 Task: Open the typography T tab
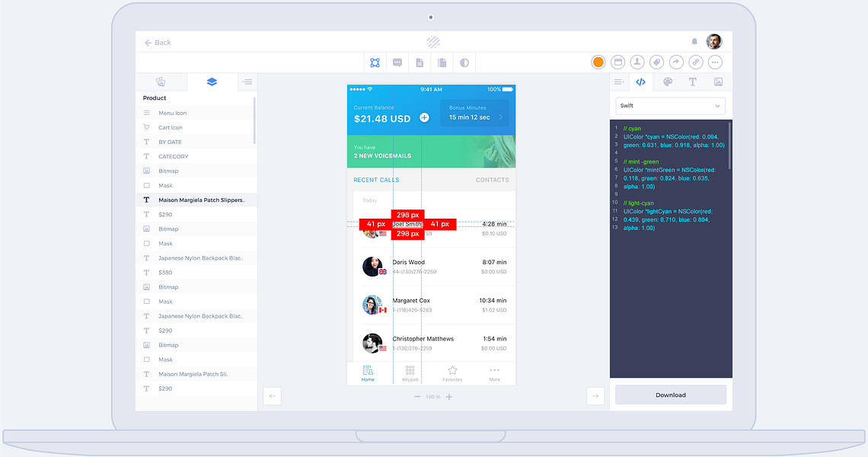point(693,82)
